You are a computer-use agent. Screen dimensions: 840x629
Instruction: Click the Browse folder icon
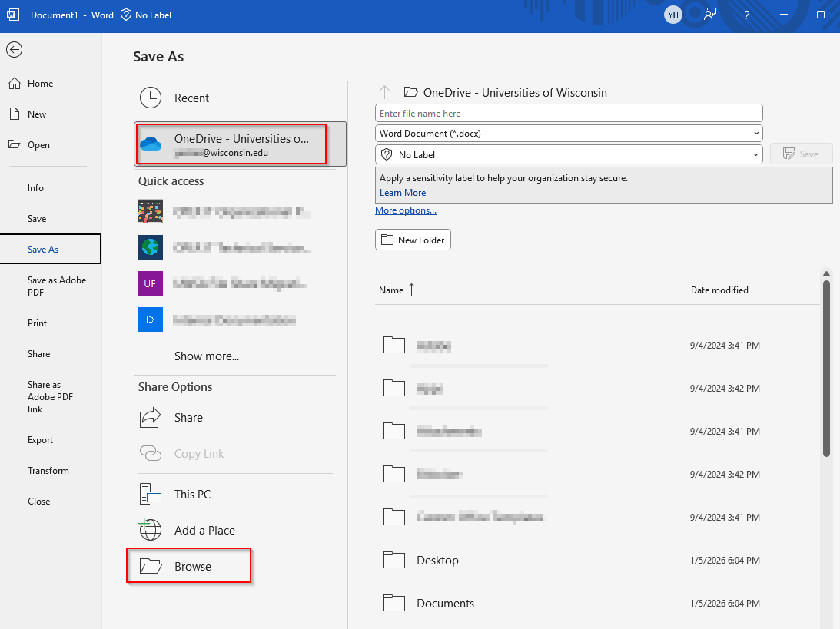(x=151, y=567)
